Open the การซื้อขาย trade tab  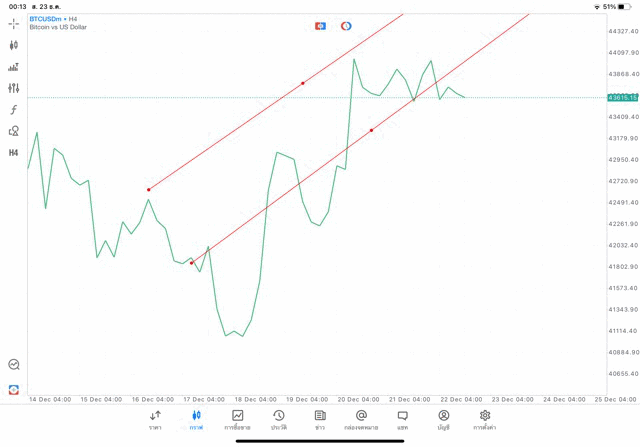point(238,419)
